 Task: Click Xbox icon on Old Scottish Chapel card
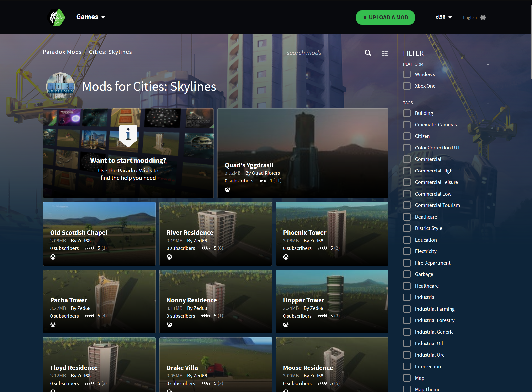pos(53,257)
